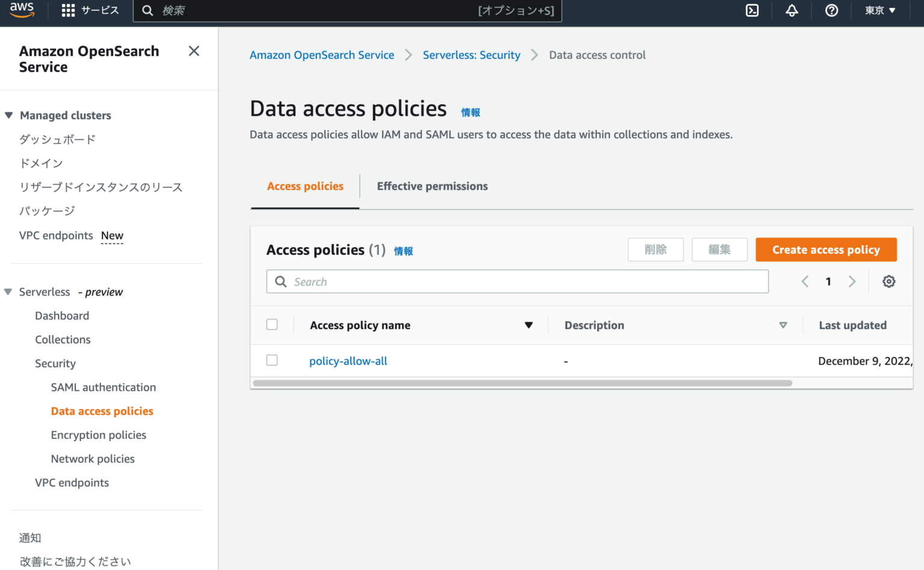Open the AWS services menu grid

click(67, 10)
